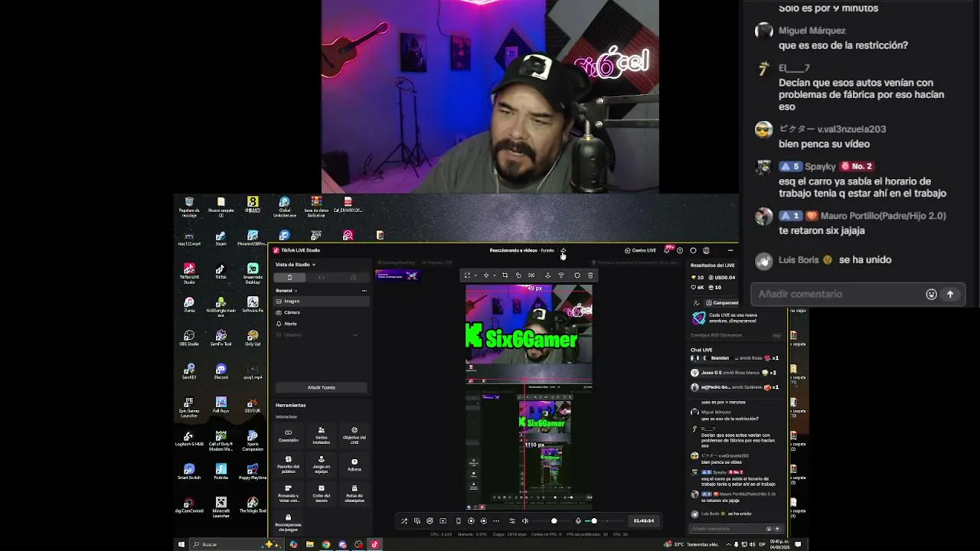
Task: Open TikTok LIVE Studio help icon
Action: click(680, 250)
